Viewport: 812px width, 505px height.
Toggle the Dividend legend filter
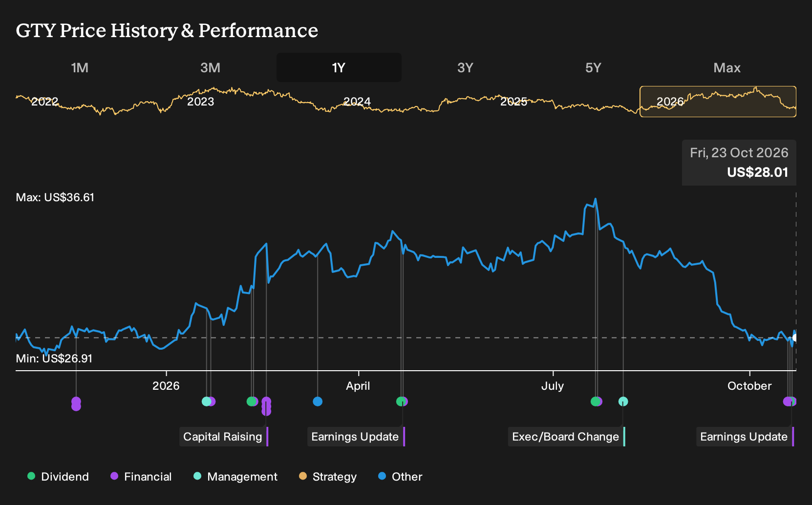point(58,477)
